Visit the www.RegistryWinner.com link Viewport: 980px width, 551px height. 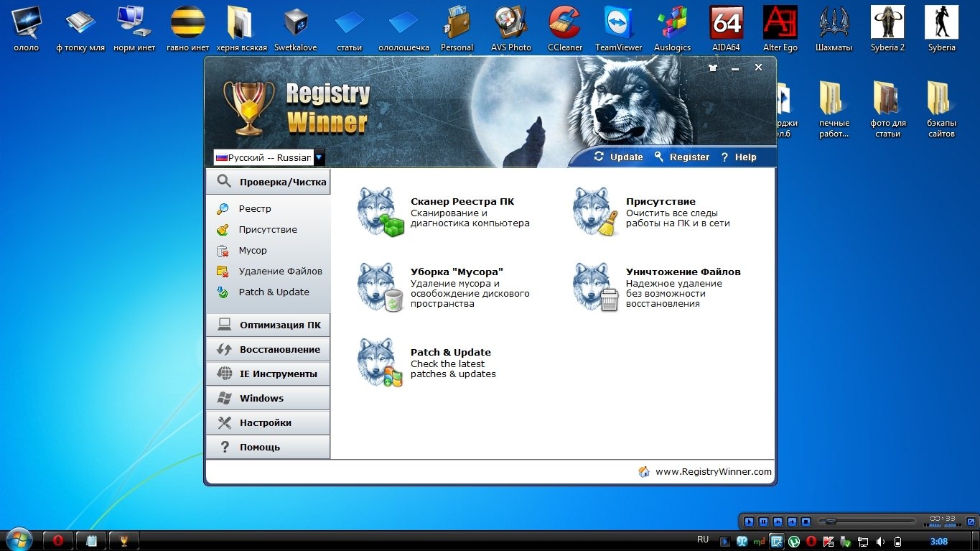(713, 472)
